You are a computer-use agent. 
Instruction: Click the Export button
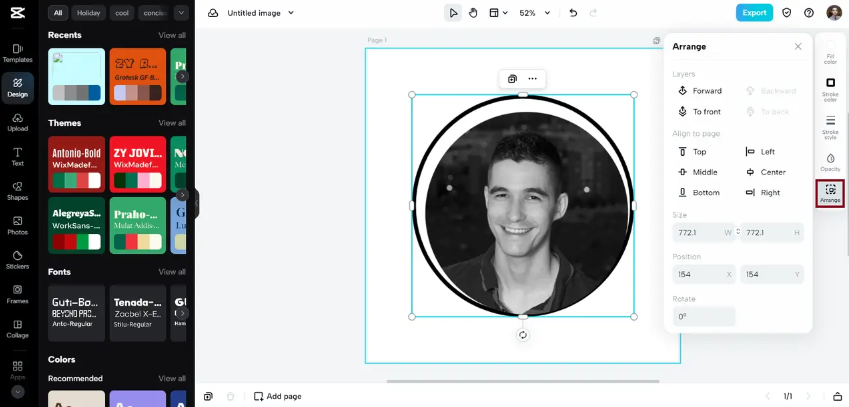[x=754, y=13]
